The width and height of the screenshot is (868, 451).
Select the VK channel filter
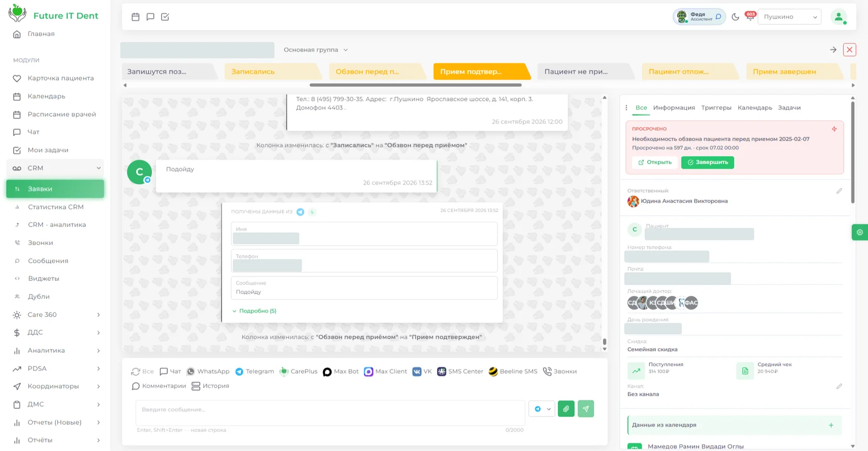click(422, 371)
